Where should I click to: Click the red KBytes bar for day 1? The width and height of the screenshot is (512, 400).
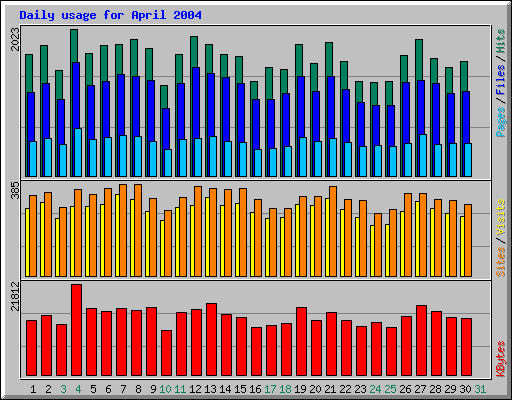click(31, 348)
